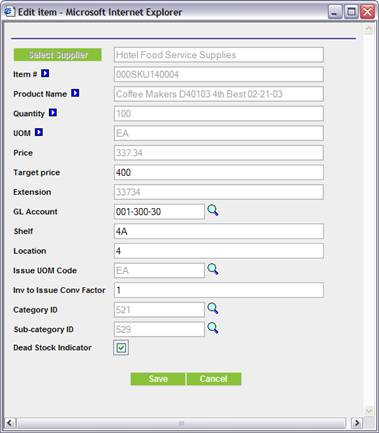Click the Issue UOM Code label
This screenshot has width=379, height=433.
45,271
